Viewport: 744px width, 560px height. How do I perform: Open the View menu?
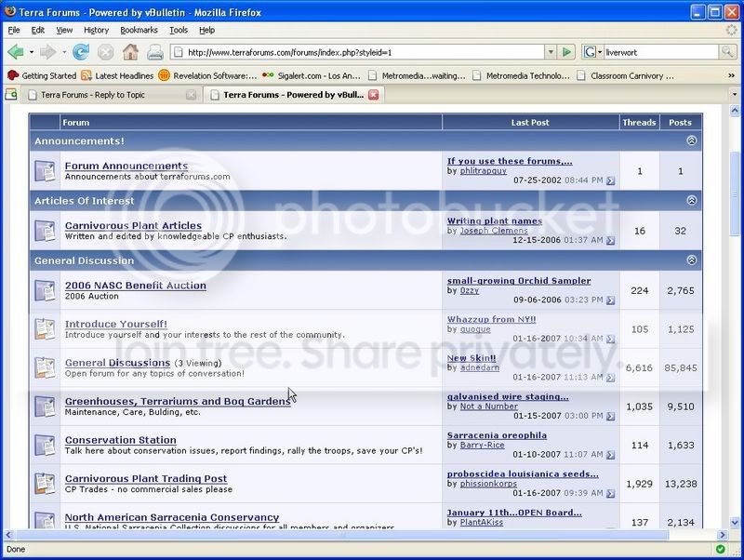tap(64, 30)
